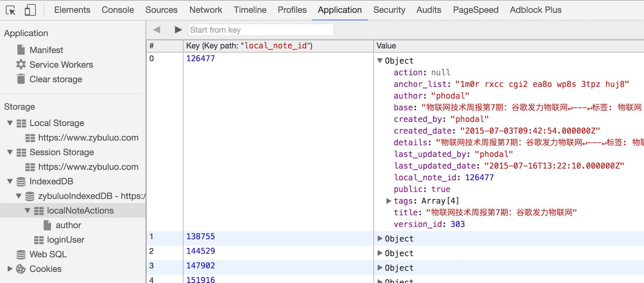This screenshot has width=644, height=283.
Task: Open the Console tab
Action: (x=118, y=10)
